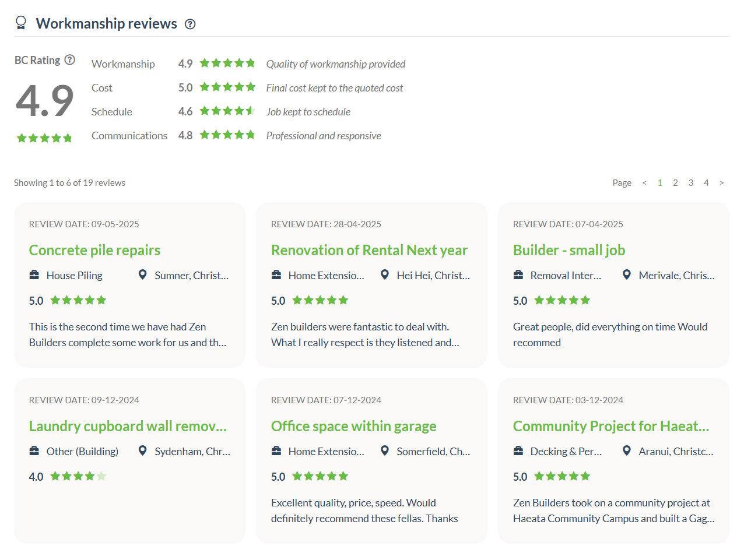This screenshot has width=737, height=560.
Task: Open the Office space within garage review
Action: click(x=353, y=426)
